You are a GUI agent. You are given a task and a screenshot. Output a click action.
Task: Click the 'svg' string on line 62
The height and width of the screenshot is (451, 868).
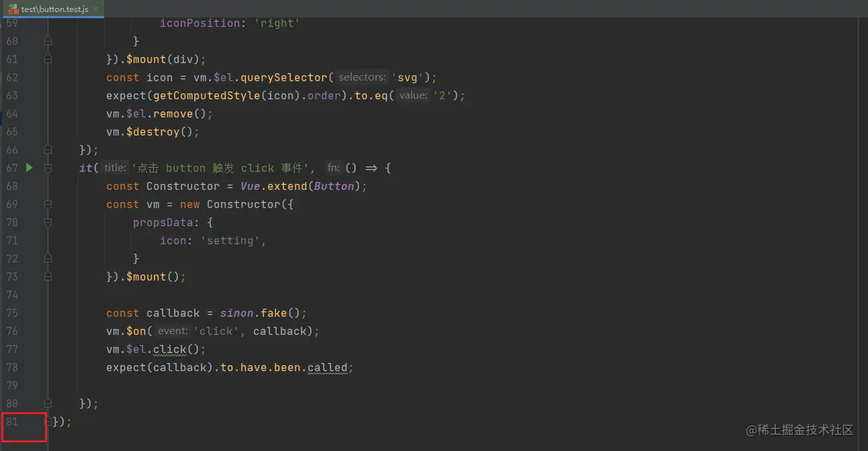408,77
